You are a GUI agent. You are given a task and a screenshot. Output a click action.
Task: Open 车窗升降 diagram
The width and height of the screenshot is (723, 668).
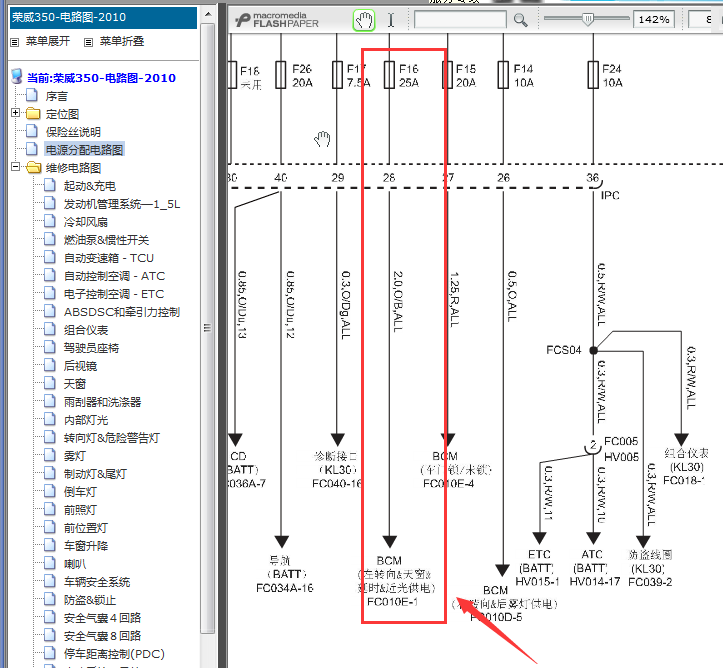(86, 546)
